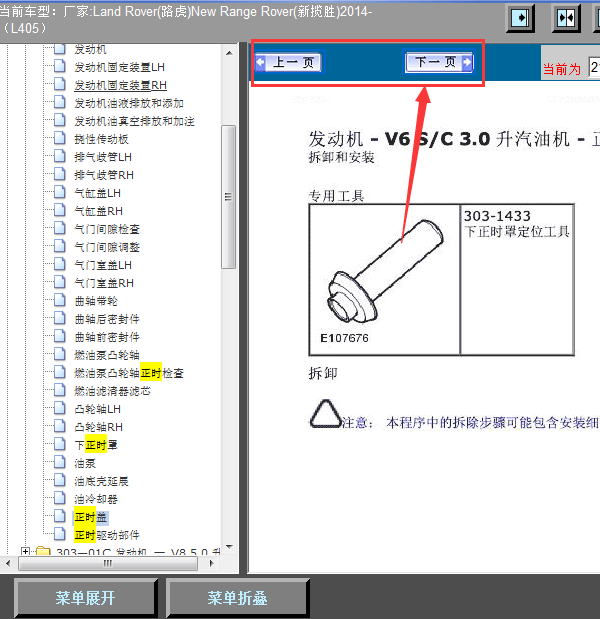This screenshot has width=600, height=619.
Task: Click document icon beside 气门室盖RH
Action: click(x=60, y=282)
